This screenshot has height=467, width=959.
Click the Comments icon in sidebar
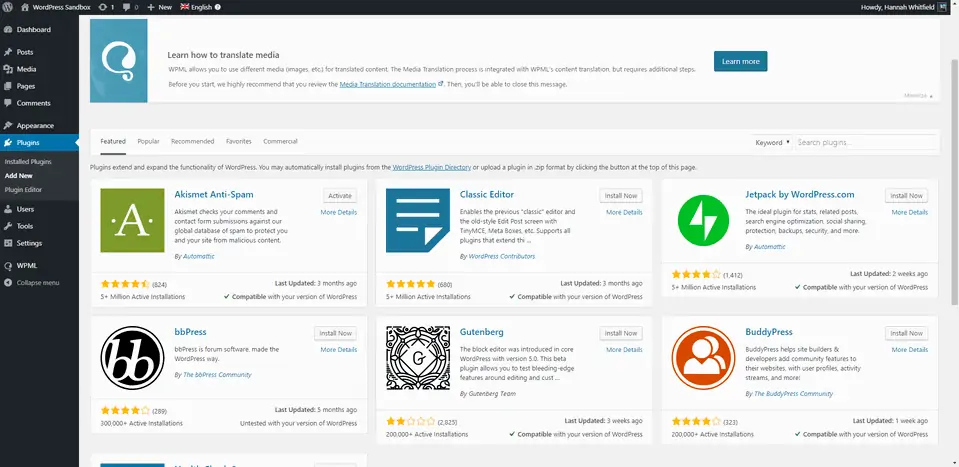[8, 103]
